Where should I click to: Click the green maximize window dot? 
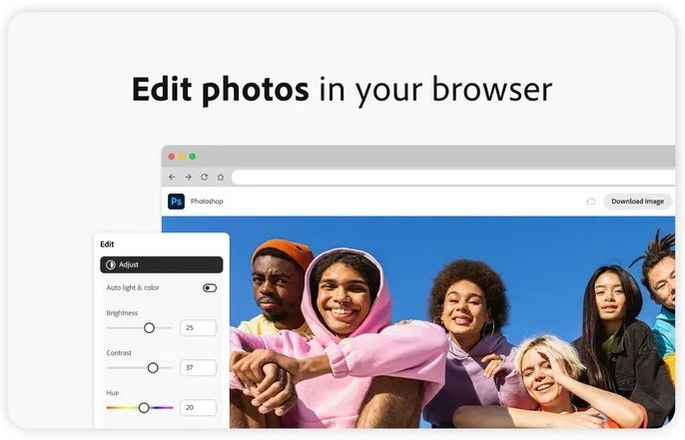(192, 156)
